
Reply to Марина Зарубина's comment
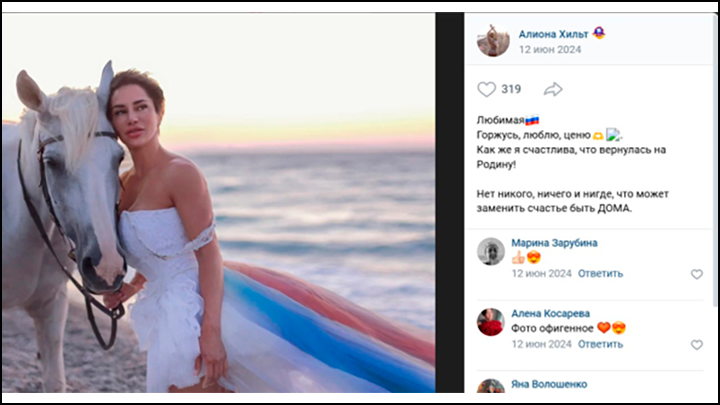(600, 273)
